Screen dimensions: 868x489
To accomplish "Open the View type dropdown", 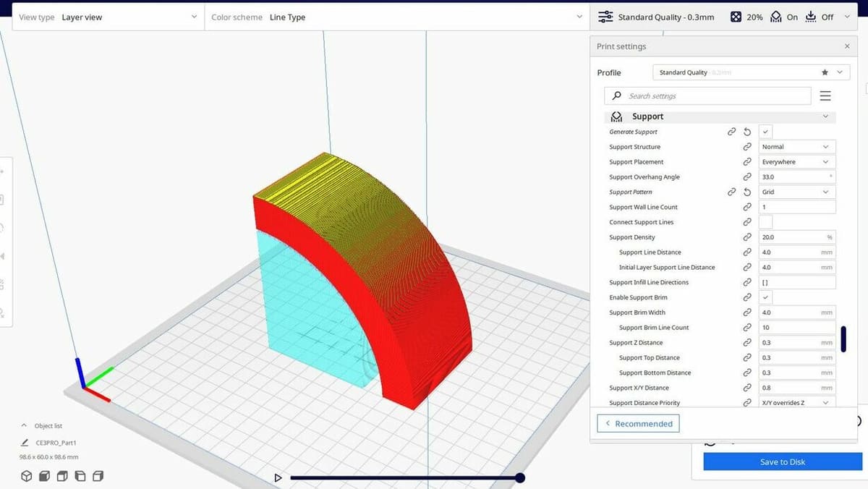I will [x=108, y=17].
